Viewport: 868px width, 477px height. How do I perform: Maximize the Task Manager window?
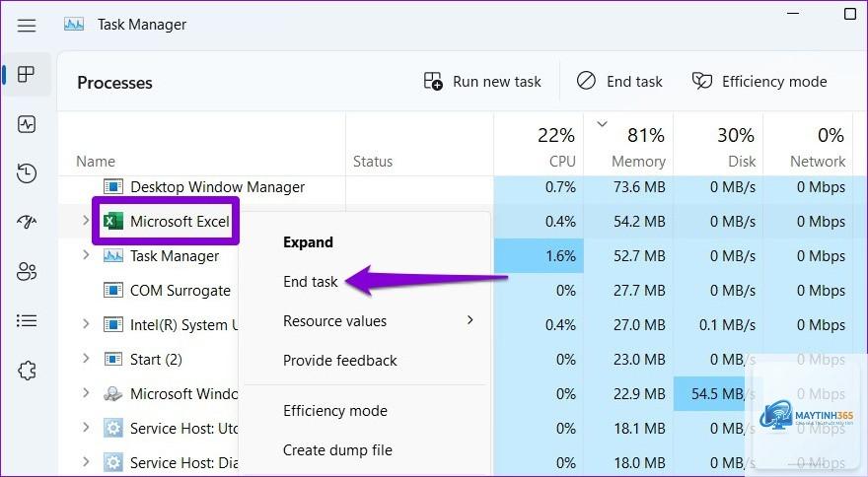[850, 13]
